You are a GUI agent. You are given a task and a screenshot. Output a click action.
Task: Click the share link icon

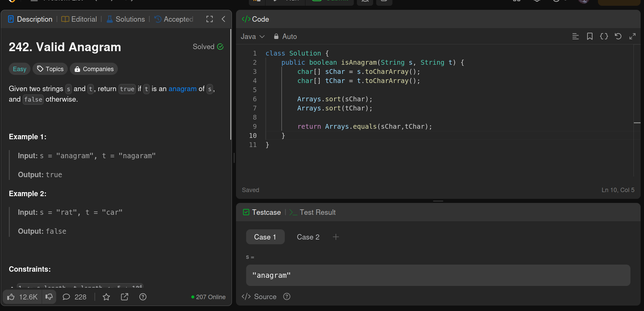click(125, 297)
